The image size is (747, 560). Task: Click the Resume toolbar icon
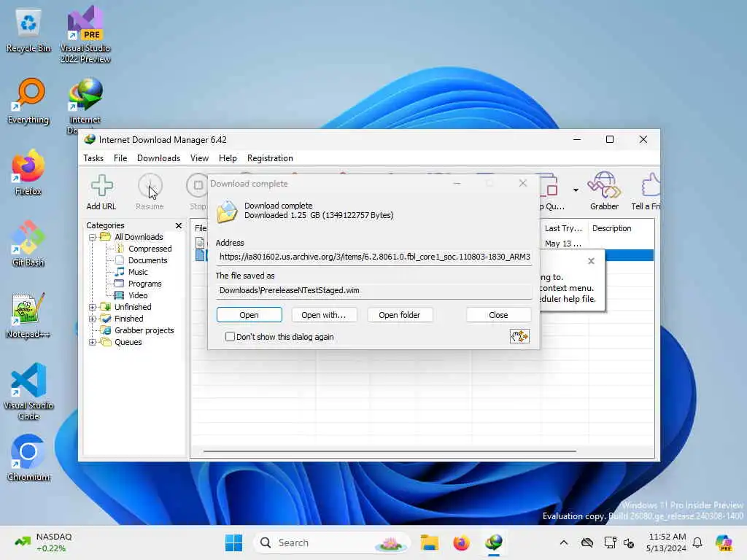pos(150,192)
